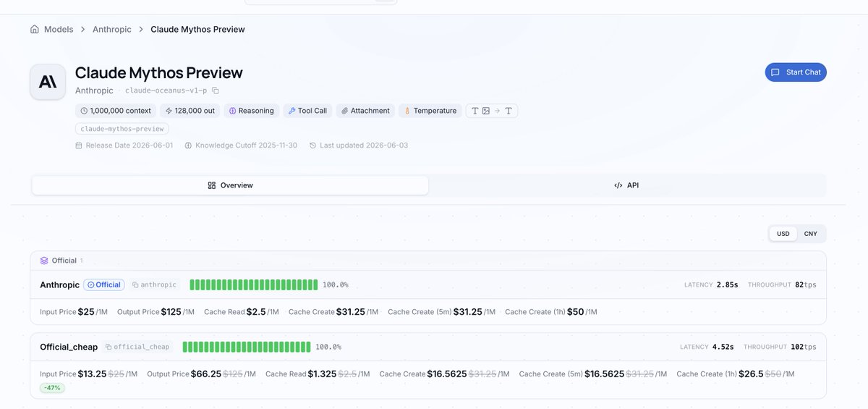Click Anthropic provider uptime bar
Image resolution: width=868 pixels, height=409 pixels.
(254, 285)
